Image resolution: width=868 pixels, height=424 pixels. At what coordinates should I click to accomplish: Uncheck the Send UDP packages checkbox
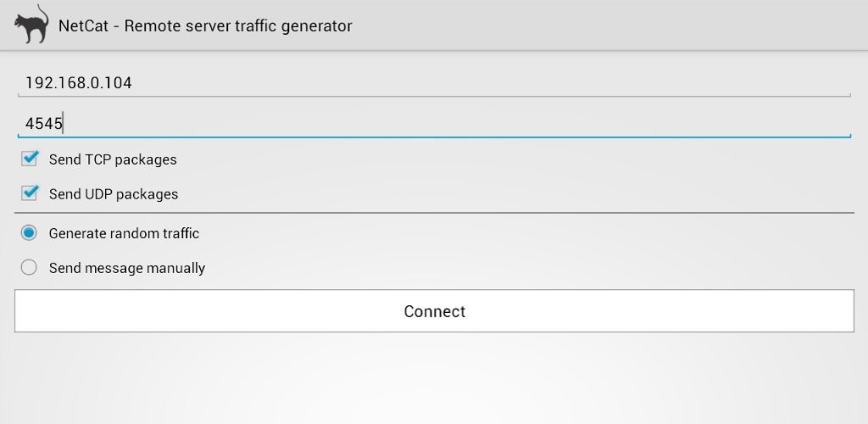click(30, 193)
